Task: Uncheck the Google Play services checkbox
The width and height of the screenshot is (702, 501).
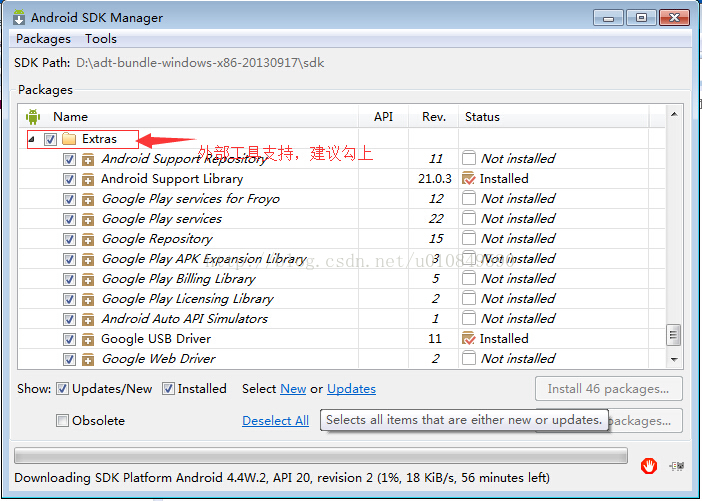Action: click(69, 219)
